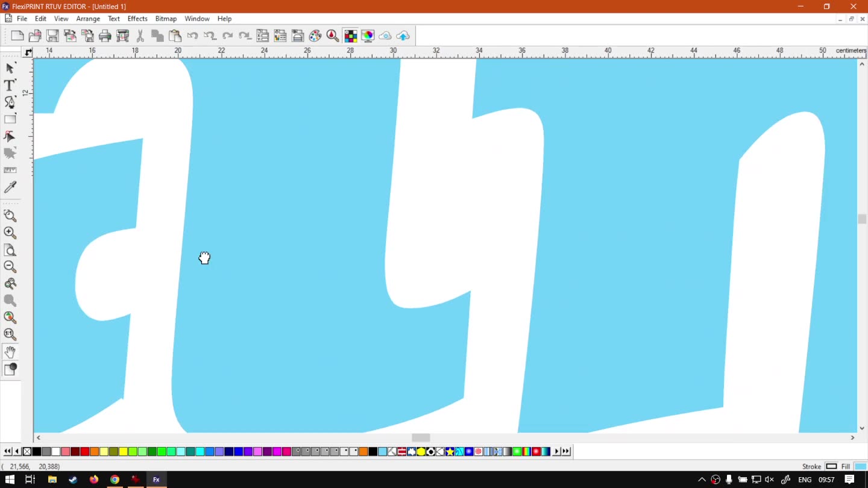The image size is (868, 488).
Task: Select the Rectangle shape tool
Action: [x=10, y=119]
